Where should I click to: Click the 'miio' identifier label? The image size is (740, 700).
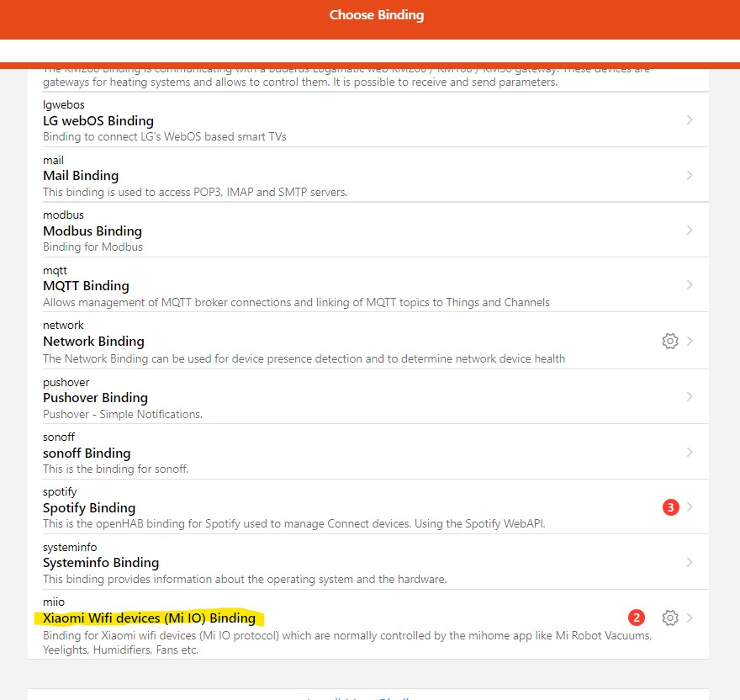(x=54, y=602)
